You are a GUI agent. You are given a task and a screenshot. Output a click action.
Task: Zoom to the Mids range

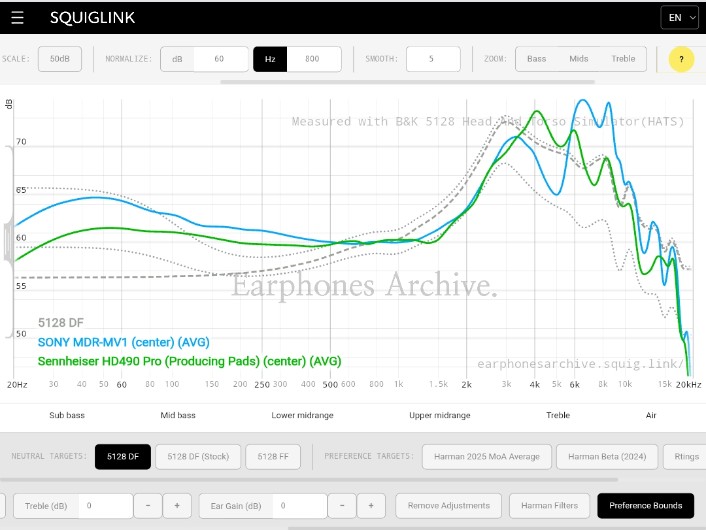579,59
